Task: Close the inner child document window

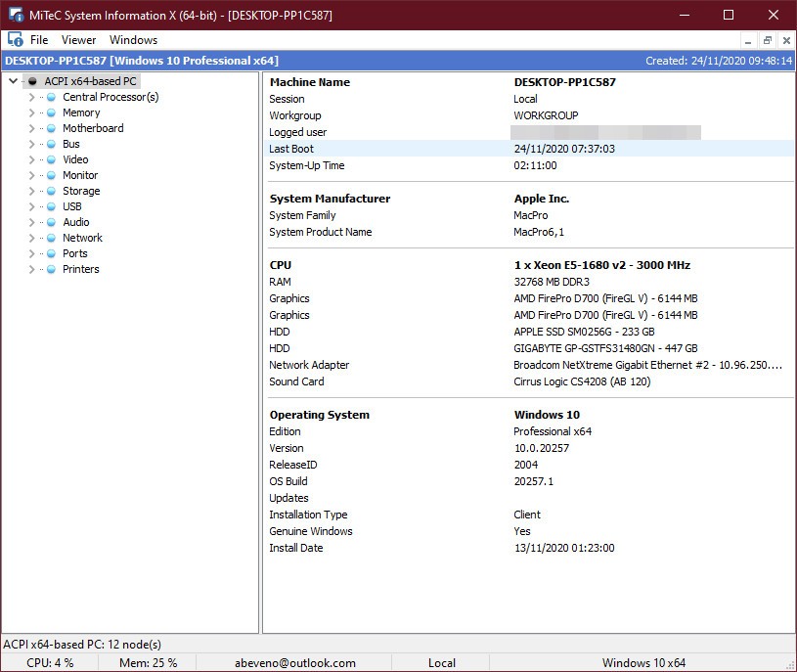Action: click(786, 40)
